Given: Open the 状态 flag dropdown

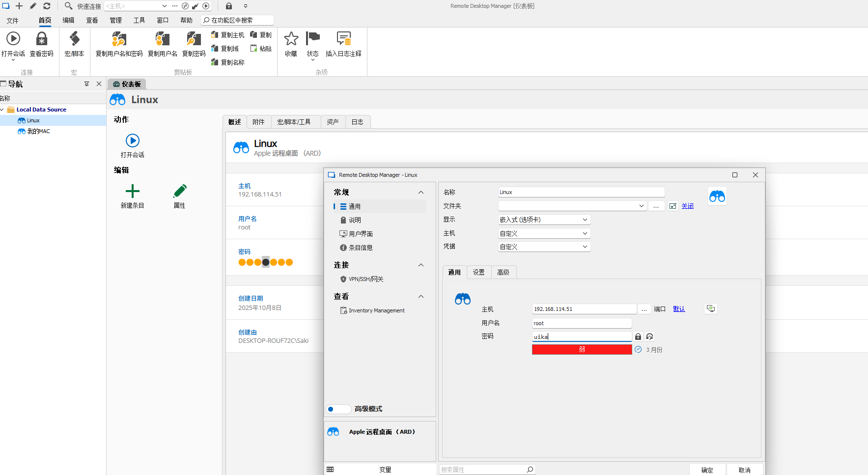Looking at the screenshot, I should [313, 45].
